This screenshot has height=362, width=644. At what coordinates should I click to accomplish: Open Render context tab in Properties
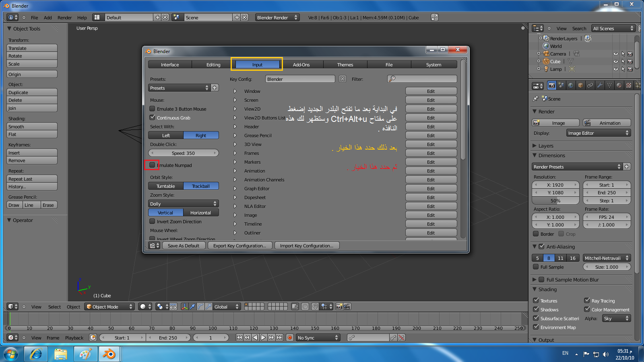tap(551, 85)
